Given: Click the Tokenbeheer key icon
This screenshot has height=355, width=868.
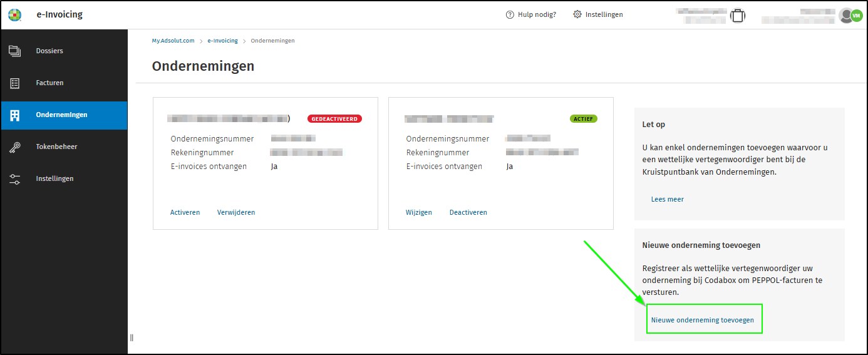Looking at the screenshot, I should [x=15, y=147].
